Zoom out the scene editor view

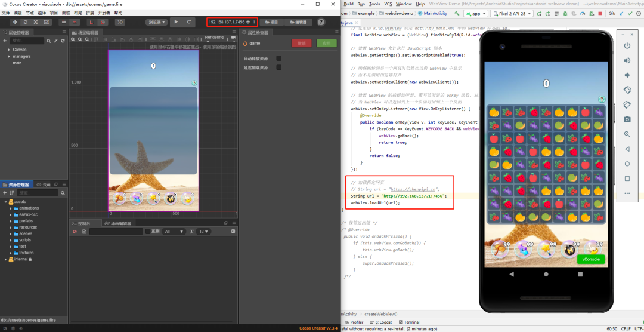80,40
